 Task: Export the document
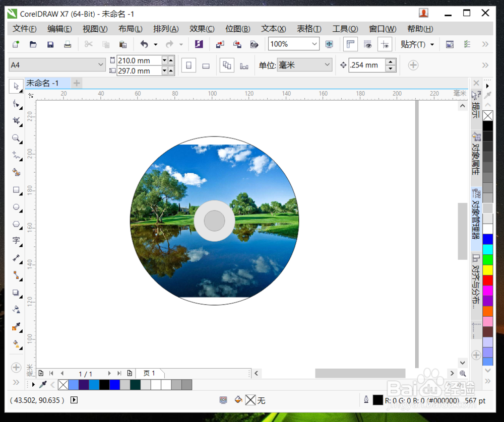237,44
